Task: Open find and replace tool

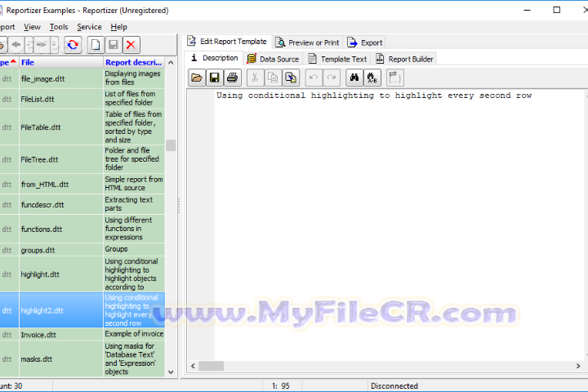Action: [372, 78]
